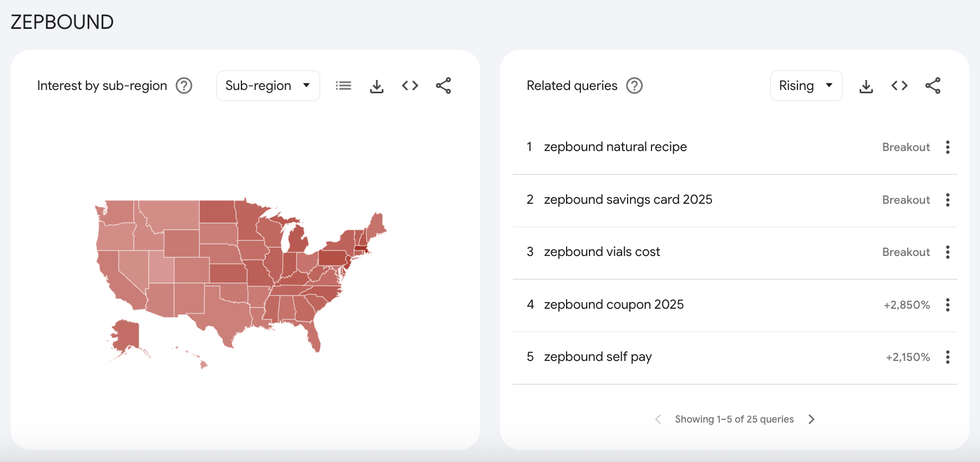Open query zepbound self pay
The width and height of the screenshot is (980, 462).
[598, 357]
